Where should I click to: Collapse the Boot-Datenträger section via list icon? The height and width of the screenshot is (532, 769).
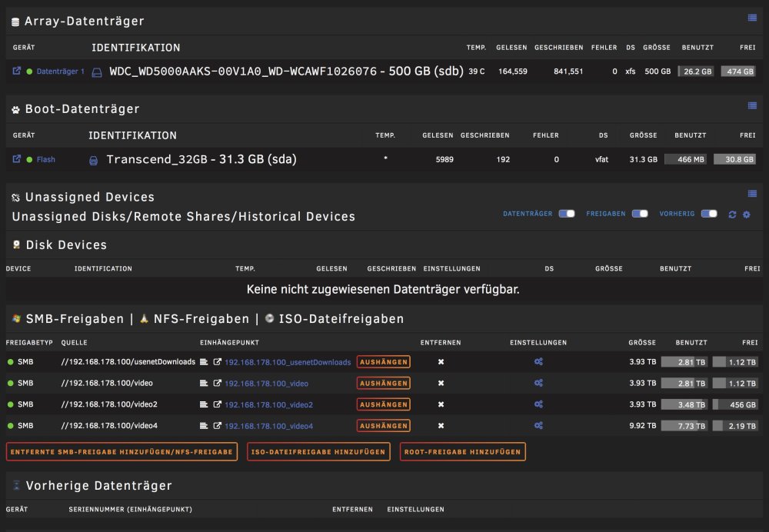tap(752, 105)
